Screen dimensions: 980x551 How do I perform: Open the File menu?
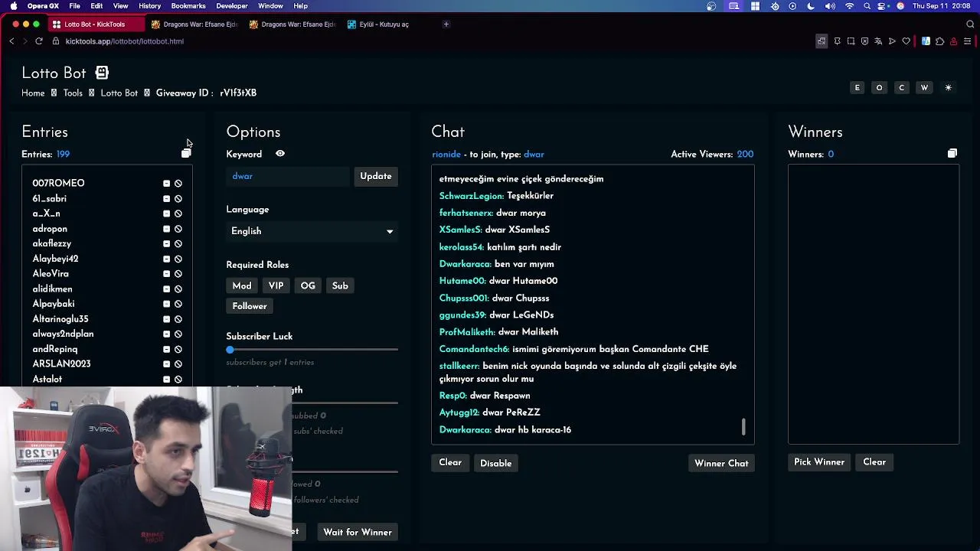pos(74,6)
